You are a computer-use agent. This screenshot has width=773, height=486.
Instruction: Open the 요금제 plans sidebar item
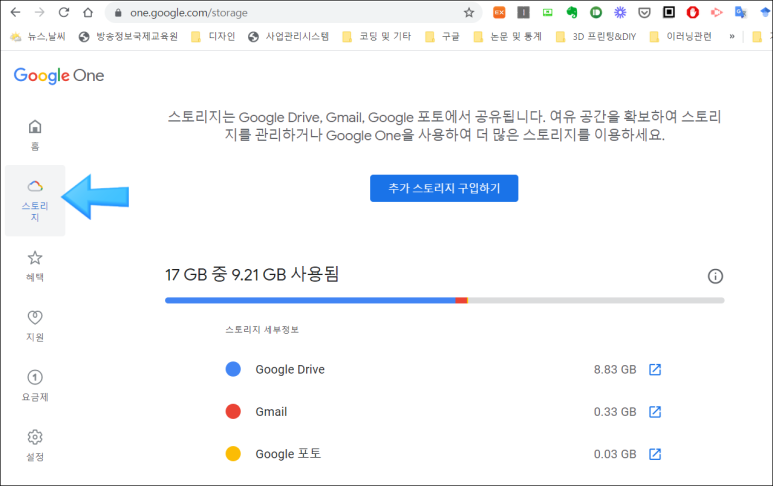point(35,386)
